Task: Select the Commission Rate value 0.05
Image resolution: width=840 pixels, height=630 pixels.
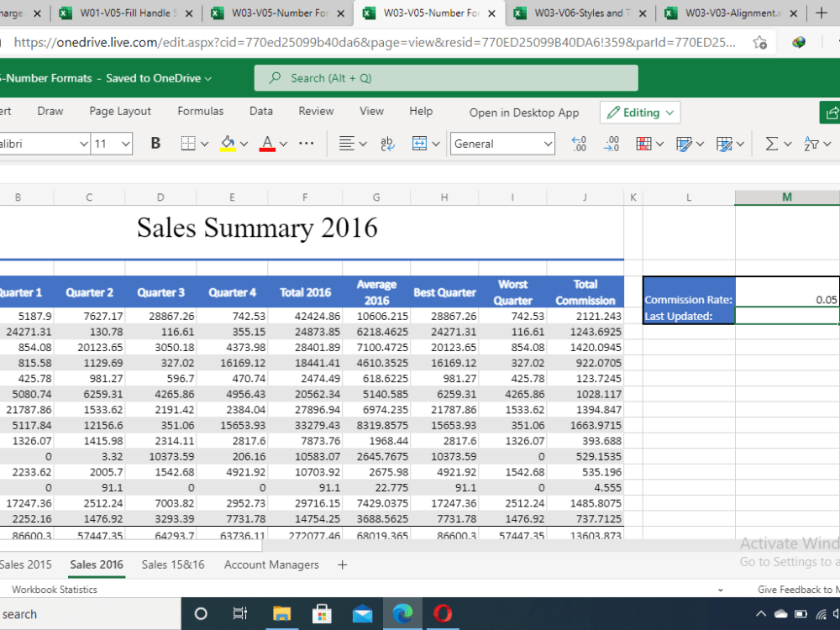Action: coord(787,292)
